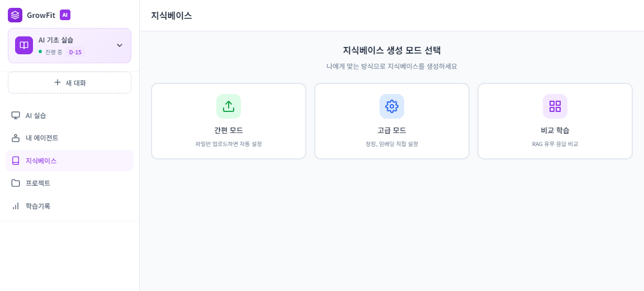Click the purple AI badge beside GrowFit
The image size is (644, 291).
click(65, 15)
